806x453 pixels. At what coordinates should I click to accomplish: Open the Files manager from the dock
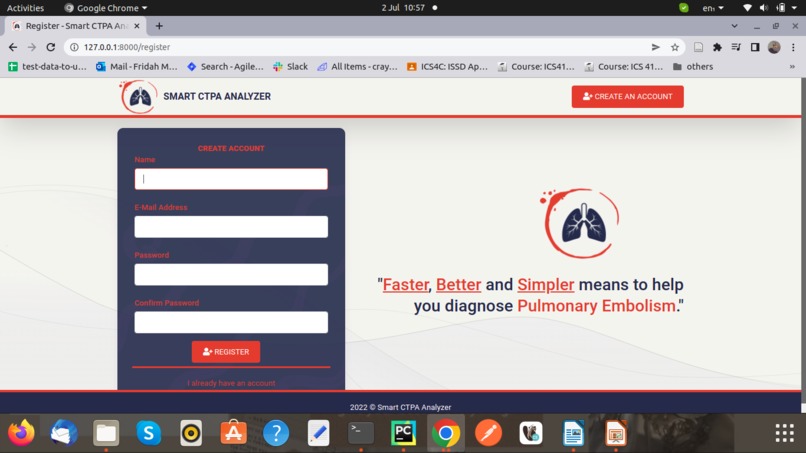click(x=106, y=433)
